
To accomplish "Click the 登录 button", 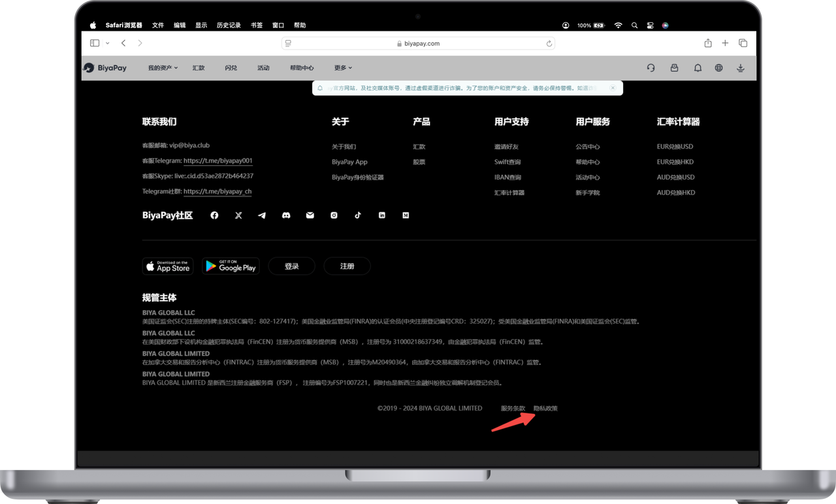I will (292, 266).
